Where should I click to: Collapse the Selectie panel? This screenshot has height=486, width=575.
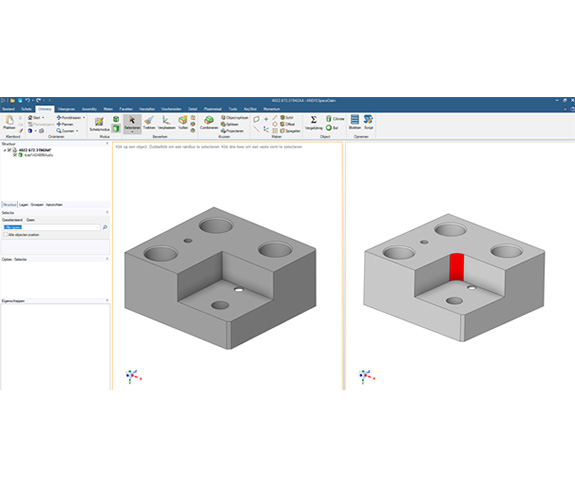click(107, 212)
